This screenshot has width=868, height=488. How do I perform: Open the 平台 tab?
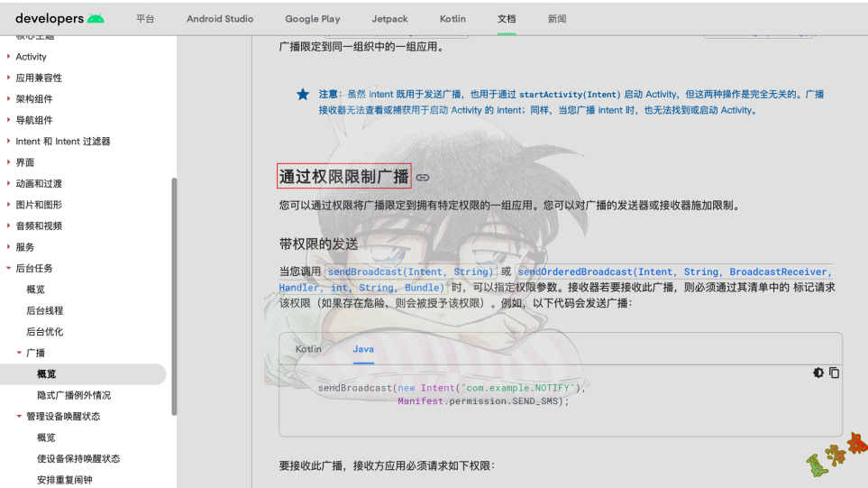tap(145, 19)
